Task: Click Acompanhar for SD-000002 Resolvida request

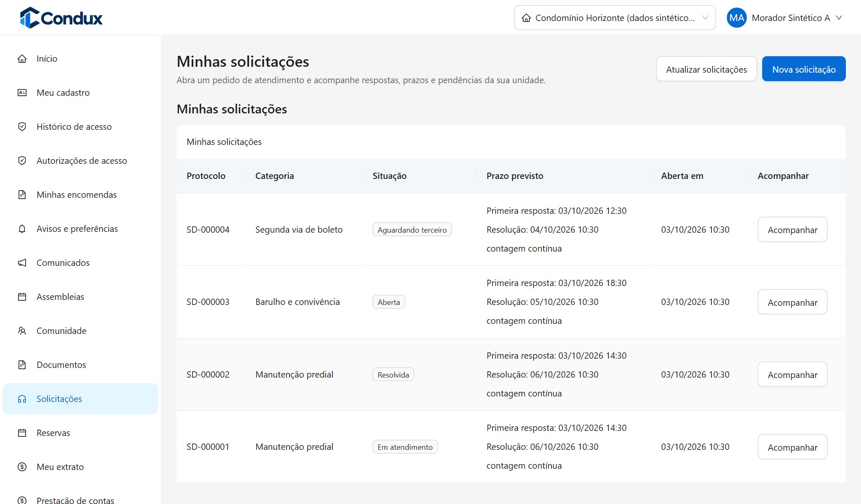Action: coord(793,375)
